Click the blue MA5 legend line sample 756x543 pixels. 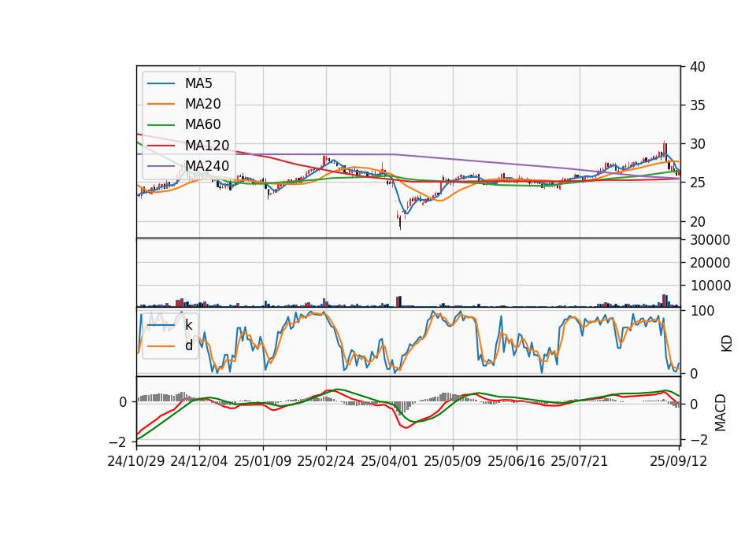161,83
